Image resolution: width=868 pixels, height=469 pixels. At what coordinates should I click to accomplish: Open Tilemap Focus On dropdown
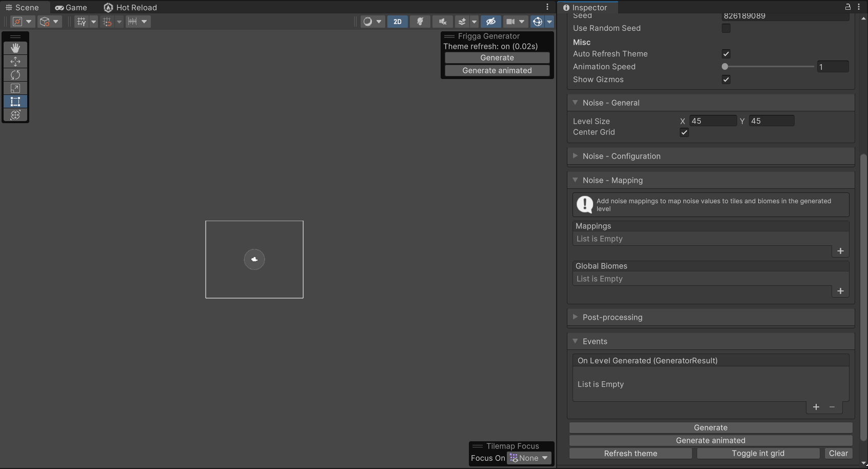tap(529, 458)
